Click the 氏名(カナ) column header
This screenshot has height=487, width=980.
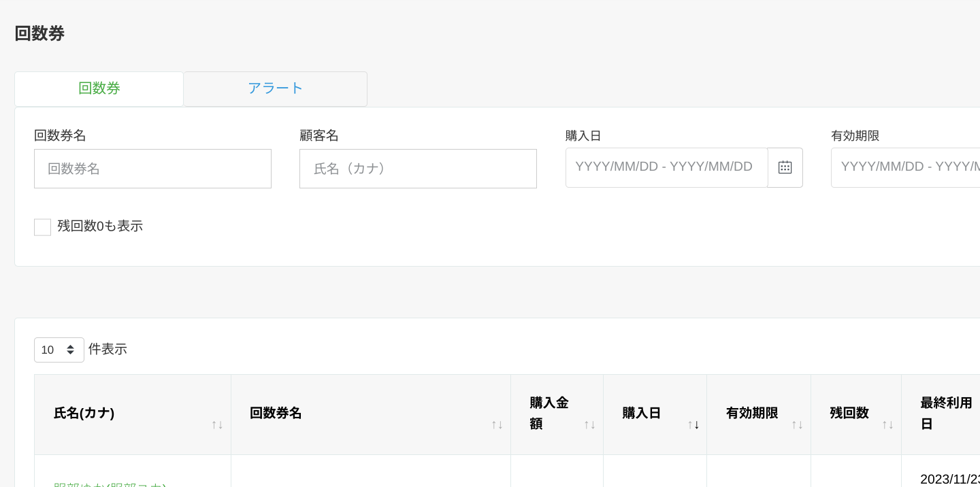click(84, 414)
